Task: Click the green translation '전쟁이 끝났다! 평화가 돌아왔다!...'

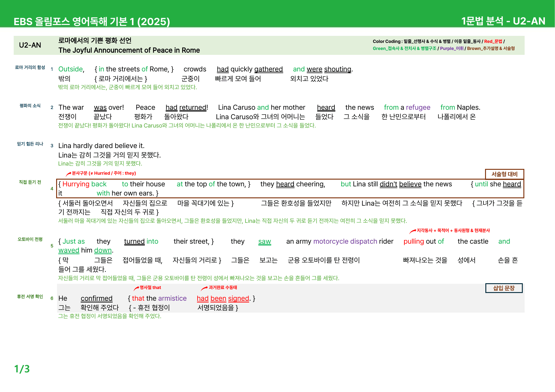Action: click(187, 125)
